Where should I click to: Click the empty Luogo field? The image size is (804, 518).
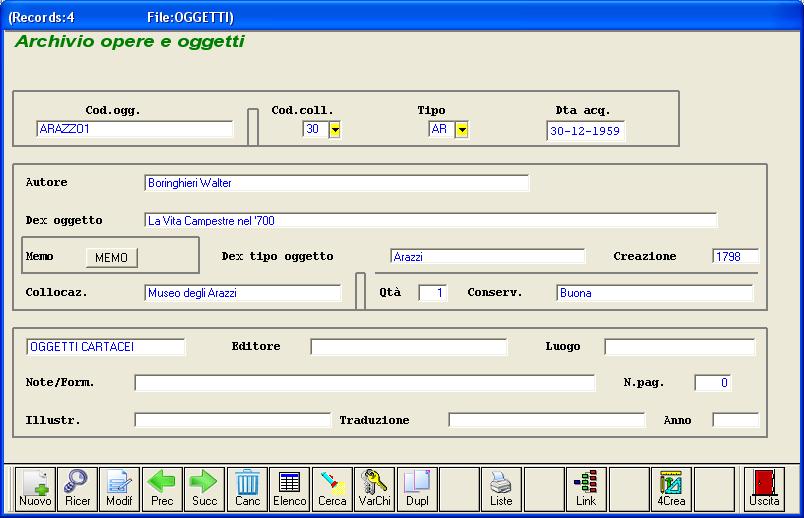[679, 347]
